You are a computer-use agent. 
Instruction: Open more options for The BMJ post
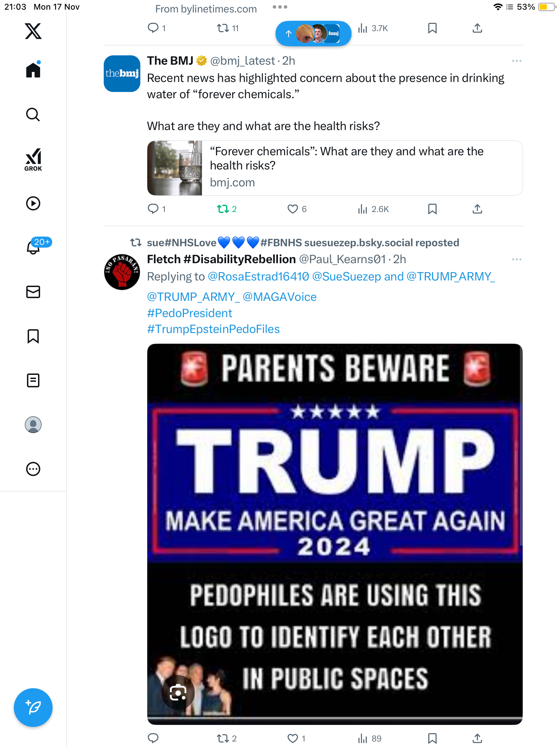tap(516, 61)
